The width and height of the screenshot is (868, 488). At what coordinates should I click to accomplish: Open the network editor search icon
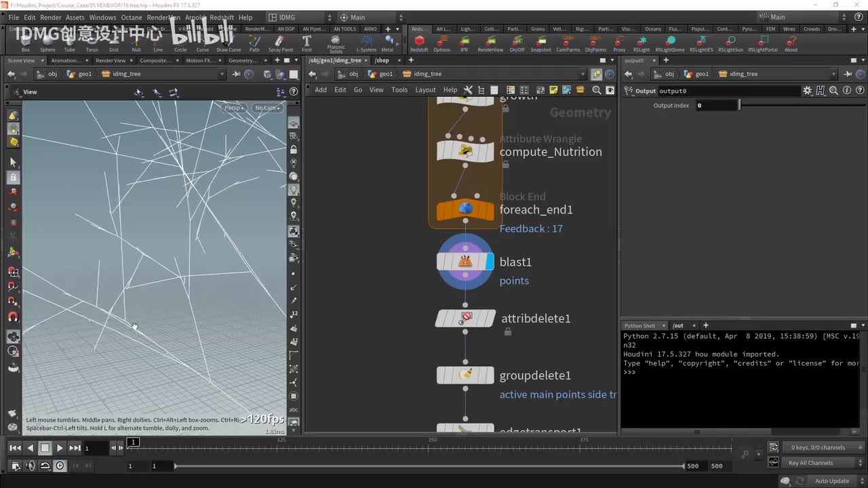click(x=597, y=90)
